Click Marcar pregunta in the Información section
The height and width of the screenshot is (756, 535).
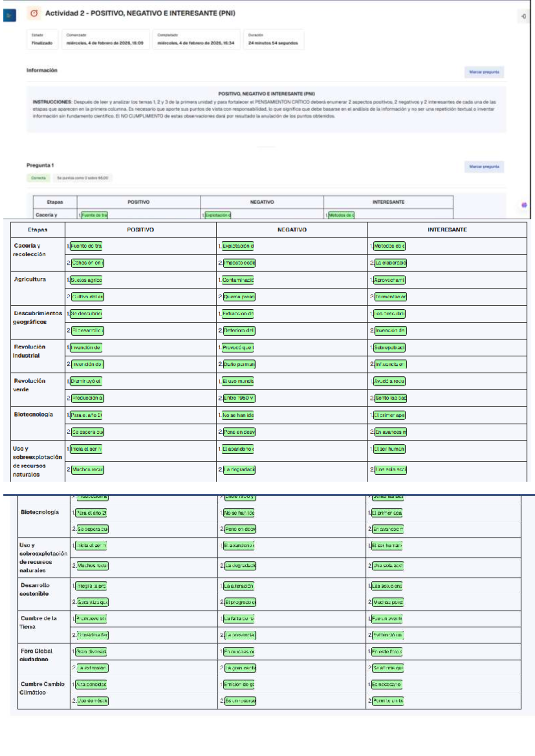(x=484, y=72)
